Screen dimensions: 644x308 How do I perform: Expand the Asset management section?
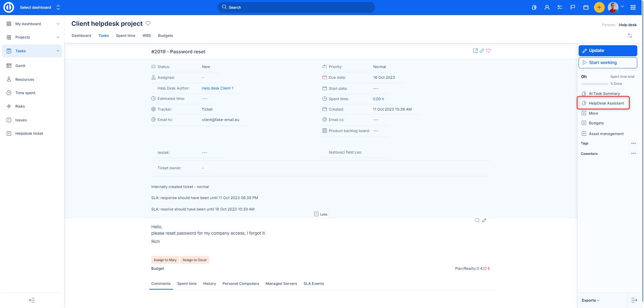pos(606,134)
